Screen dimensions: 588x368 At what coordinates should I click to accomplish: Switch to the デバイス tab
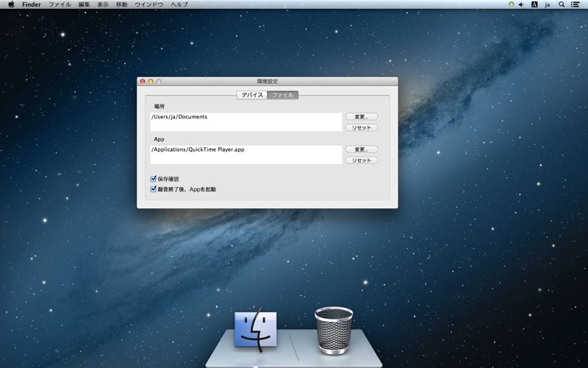tap(252, 95)
